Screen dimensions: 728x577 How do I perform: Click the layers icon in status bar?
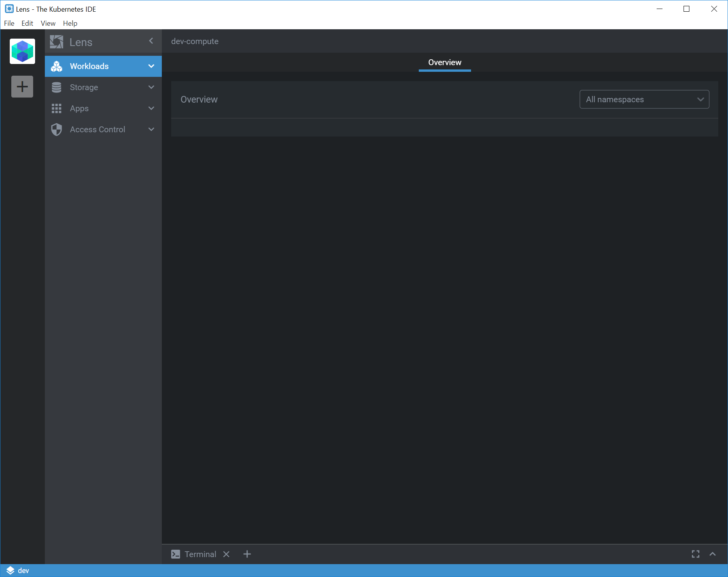point(10,570)
